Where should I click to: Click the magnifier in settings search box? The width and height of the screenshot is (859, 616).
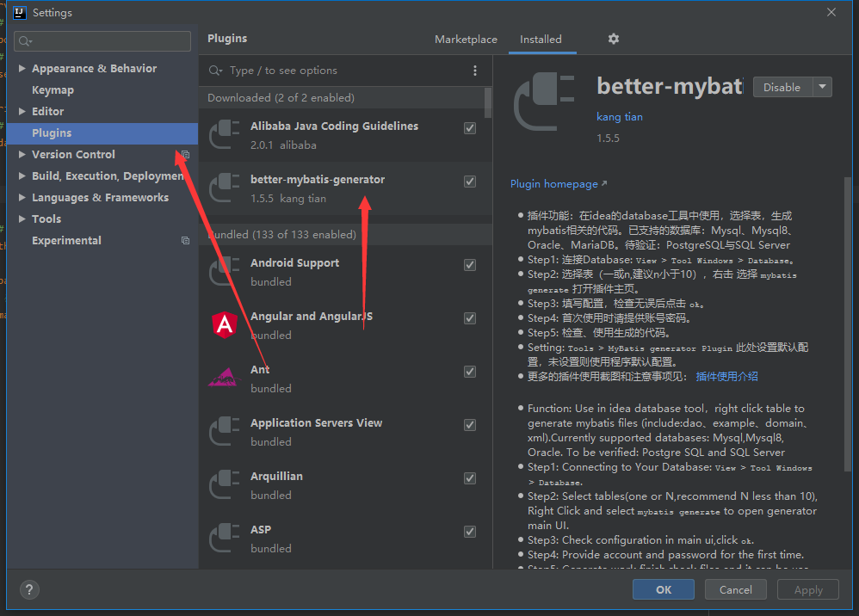25,41
